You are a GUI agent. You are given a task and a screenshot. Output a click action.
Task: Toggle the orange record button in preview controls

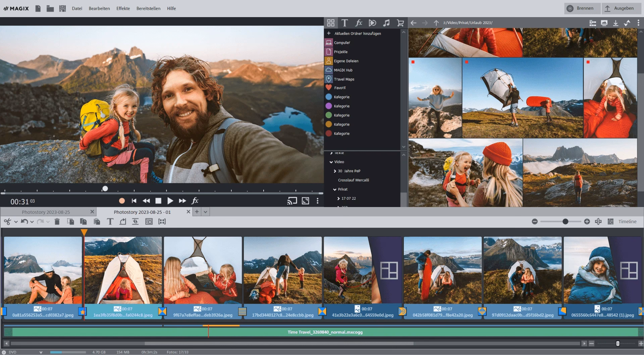pyautogui.click(x=122, y=201)
